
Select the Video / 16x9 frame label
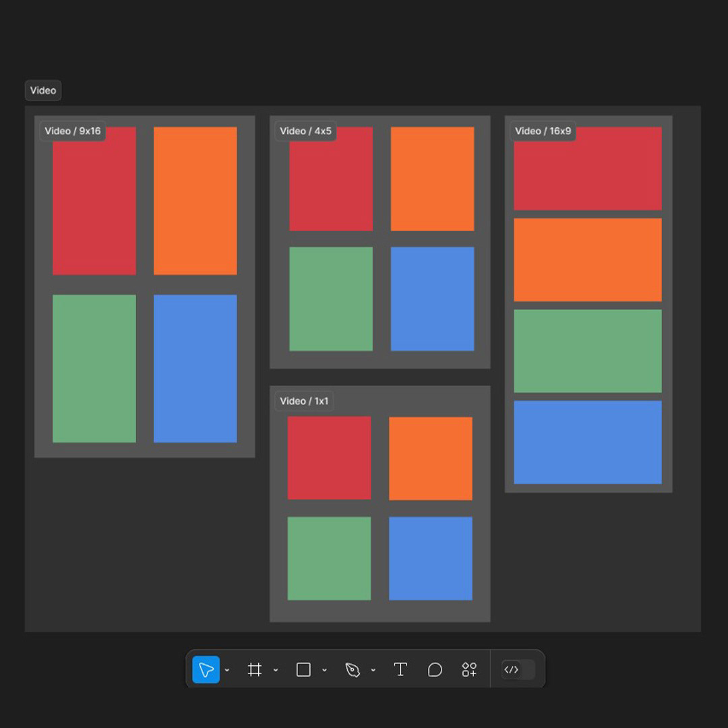click(543, 131)
